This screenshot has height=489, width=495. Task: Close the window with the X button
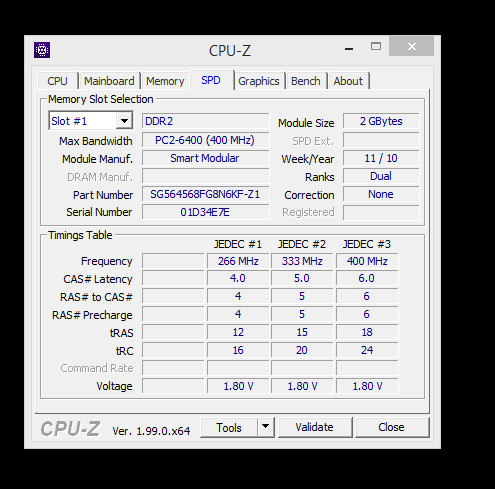point(412,46)
